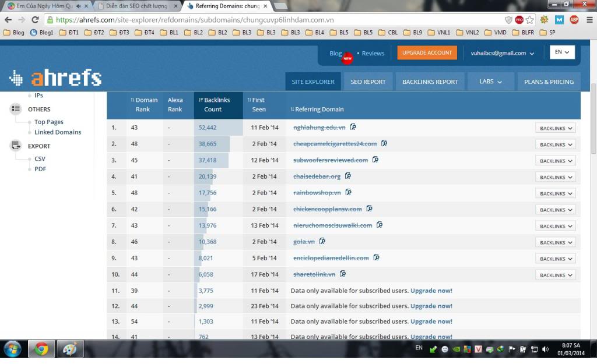Open the Reviews link in header
This screenshot has height=364, width=597.
373,53
